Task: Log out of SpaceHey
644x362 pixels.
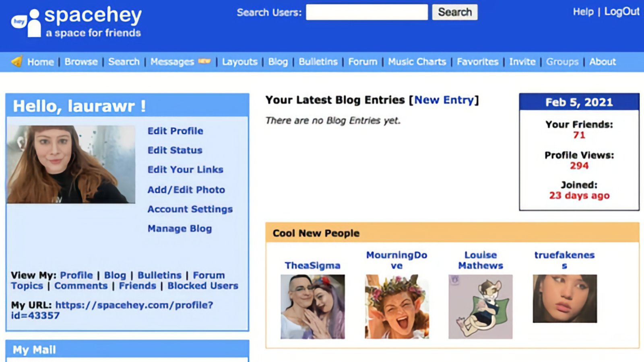Action: click(x=622, y=12)
